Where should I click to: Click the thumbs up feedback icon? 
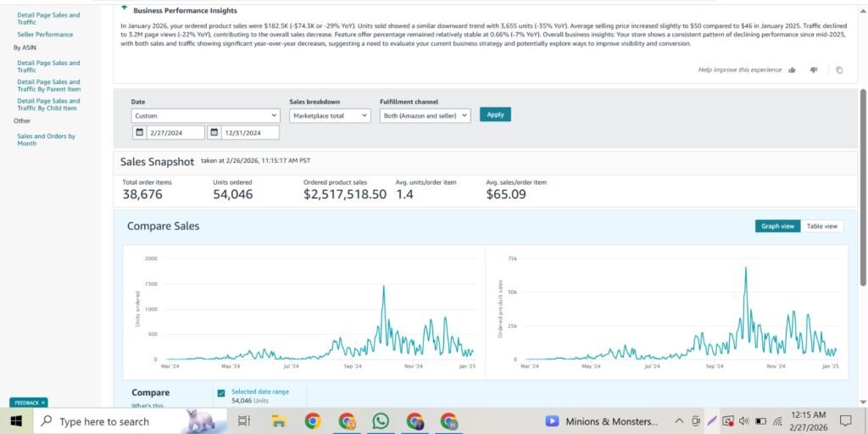(792, 70)
